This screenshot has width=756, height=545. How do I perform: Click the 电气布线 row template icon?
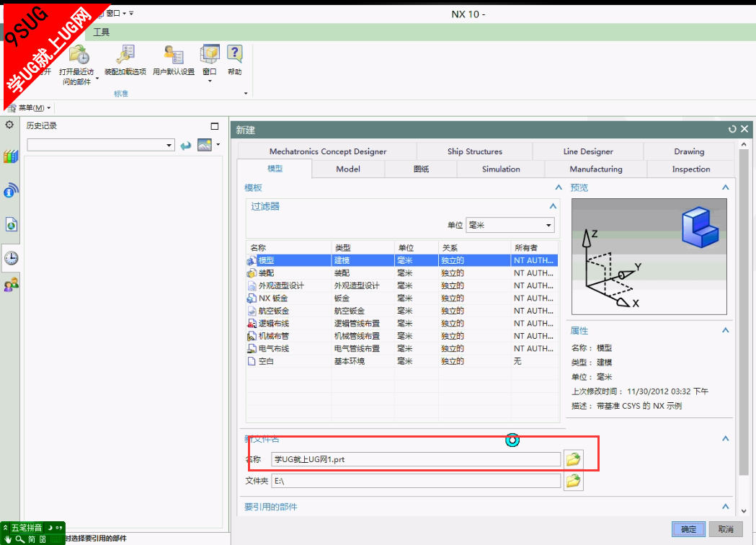[252, 348]
